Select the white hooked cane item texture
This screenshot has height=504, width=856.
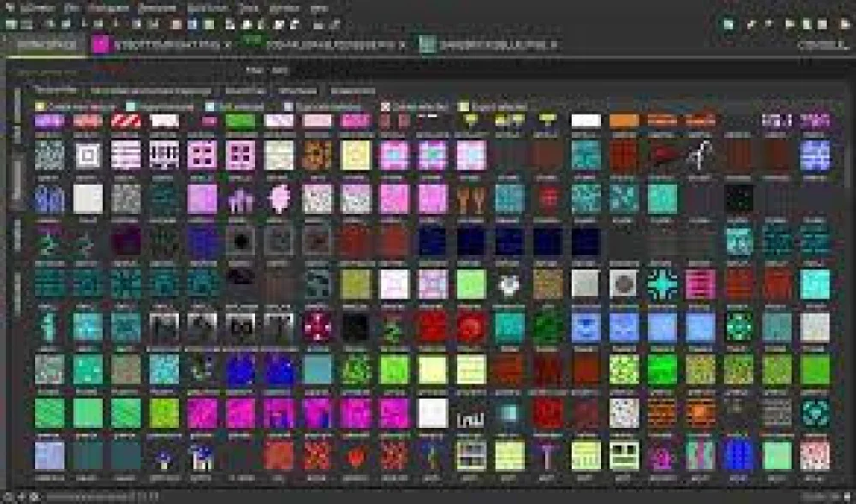click(x=700, y=155)
